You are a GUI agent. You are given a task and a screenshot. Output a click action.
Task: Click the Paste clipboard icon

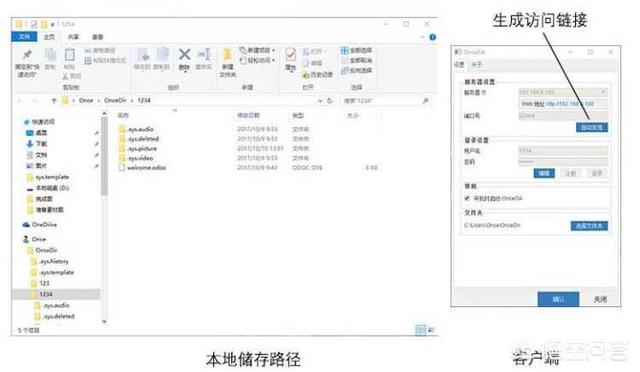click(70, 55)
